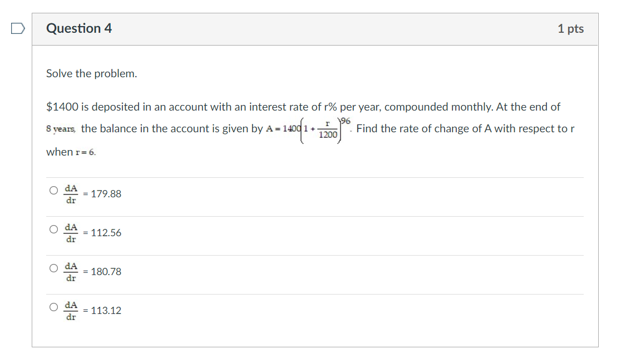Click the Question 4 header

(x=79, y=28)
